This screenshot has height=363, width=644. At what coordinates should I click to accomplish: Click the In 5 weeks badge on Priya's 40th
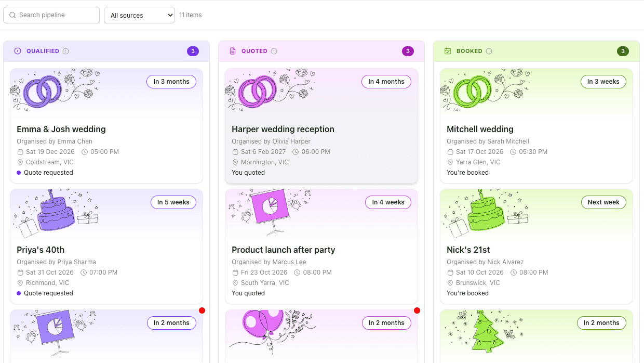click(173, 202)
